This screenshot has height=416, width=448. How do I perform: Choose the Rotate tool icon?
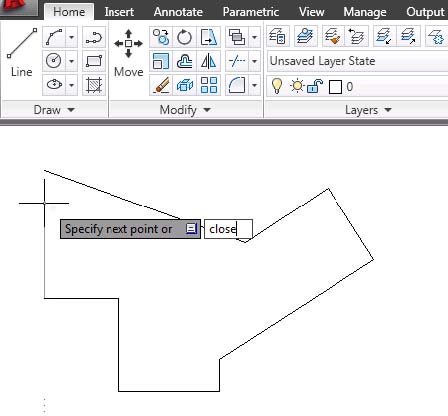(x=185, y=37)
